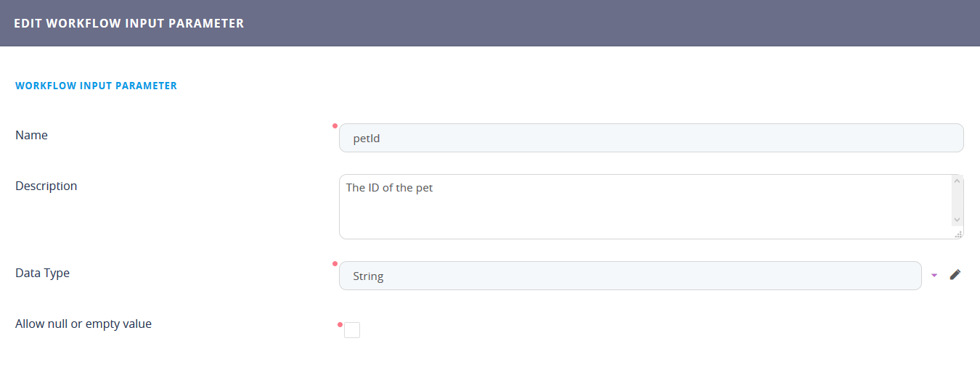
Task: Click the Description field label
Action: pos(46,186)
